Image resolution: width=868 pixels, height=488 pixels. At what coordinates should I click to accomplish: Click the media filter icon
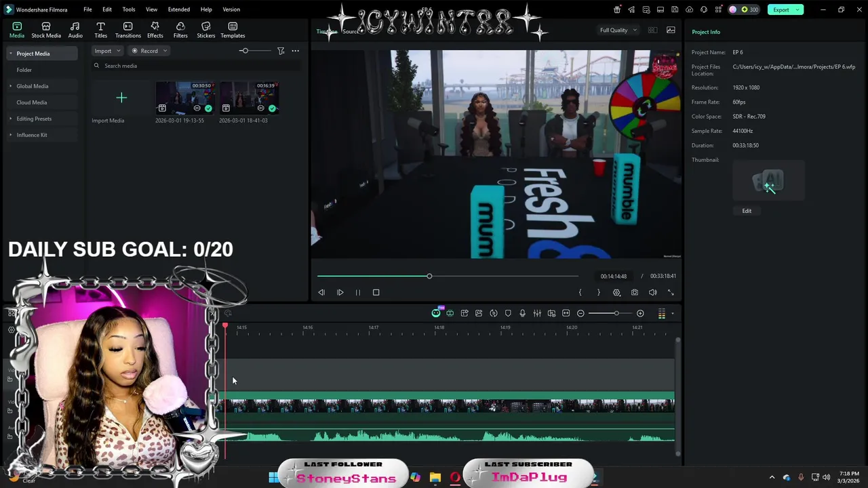281,51
